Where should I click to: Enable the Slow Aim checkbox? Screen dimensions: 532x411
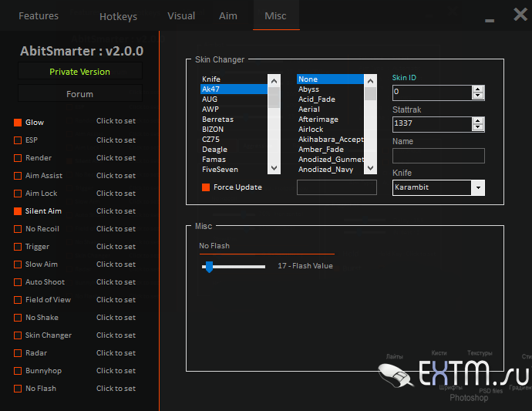click(18, 264)
